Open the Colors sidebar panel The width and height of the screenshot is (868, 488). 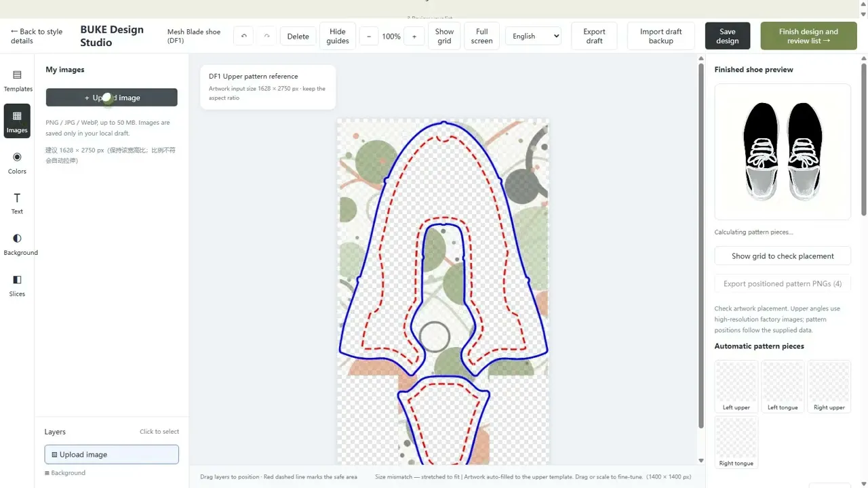click(x=17, y=163)
